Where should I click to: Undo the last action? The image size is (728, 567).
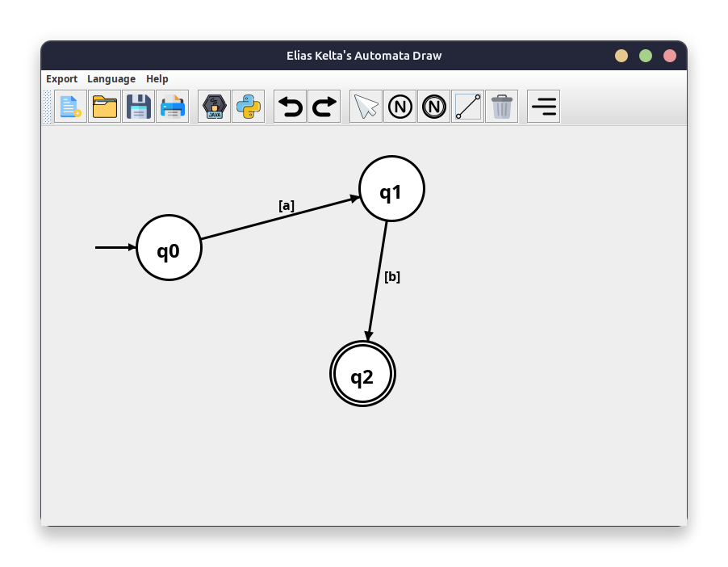point(291,107)
